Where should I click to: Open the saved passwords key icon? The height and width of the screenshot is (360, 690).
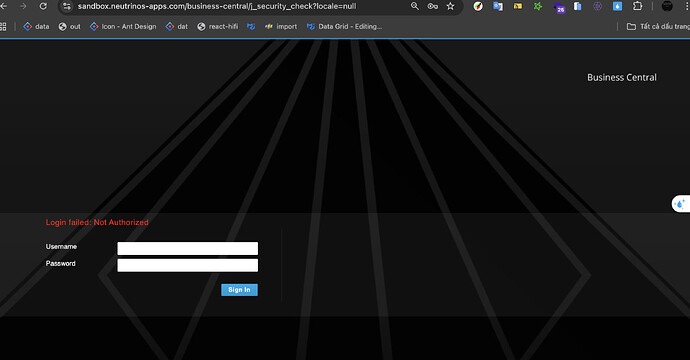coord(433,6)
